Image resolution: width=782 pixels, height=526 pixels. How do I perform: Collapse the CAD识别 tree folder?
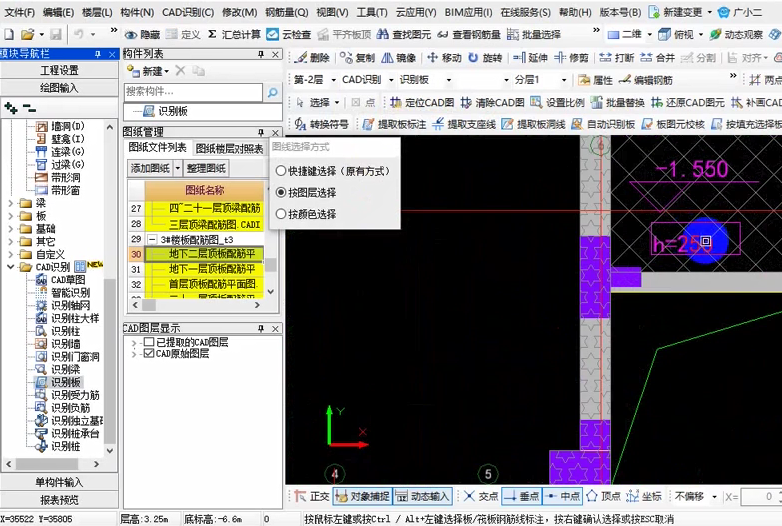tap(11, 267)
